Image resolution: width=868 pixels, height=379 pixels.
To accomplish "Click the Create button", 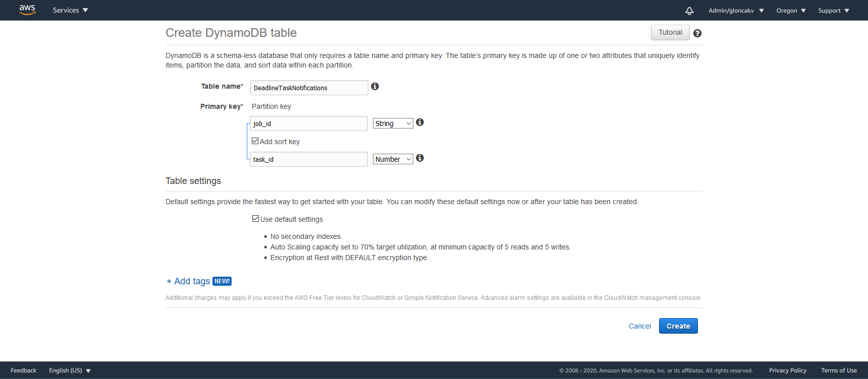I will tap(678, 326).
